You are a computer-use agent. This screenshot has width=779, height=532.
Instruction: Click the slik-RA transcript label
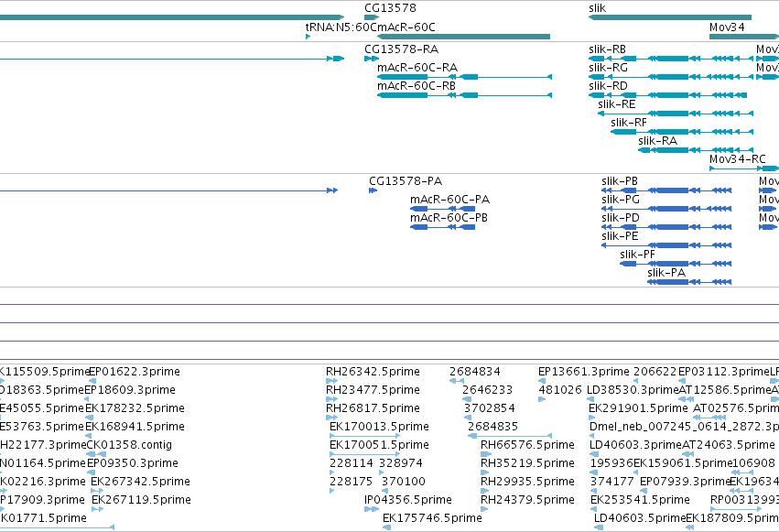[658, 141]
